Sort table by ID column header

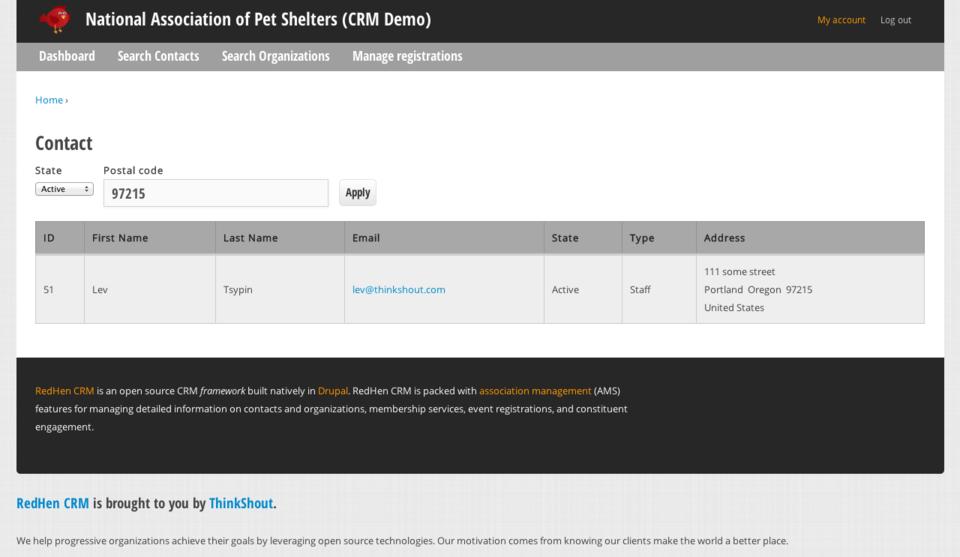pos(49,238)
